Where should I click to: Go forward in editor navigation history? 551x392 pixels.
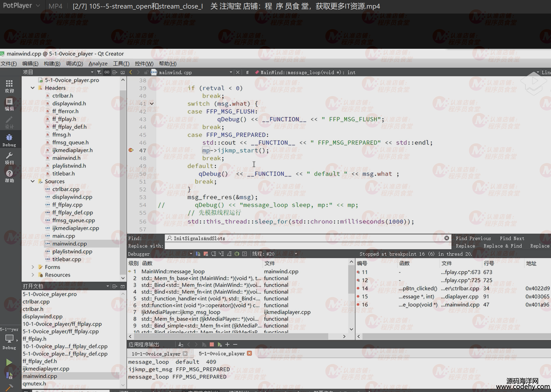point(138,72)
